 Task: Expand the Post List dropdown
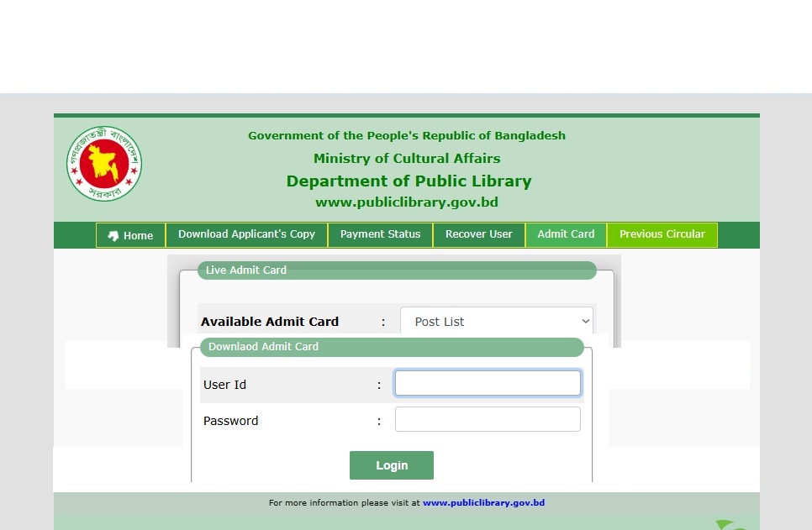[x=496, y=322]
